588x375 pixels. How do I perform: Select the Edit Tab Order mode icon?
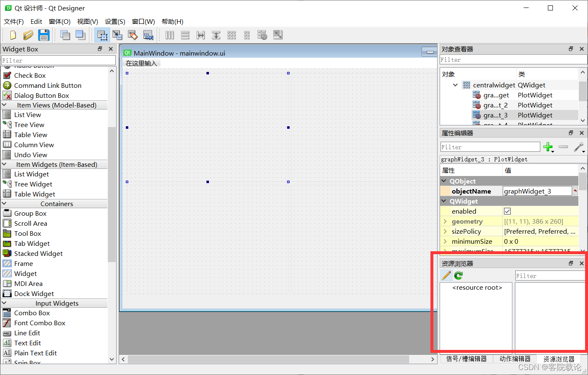(x=148, y=35)
